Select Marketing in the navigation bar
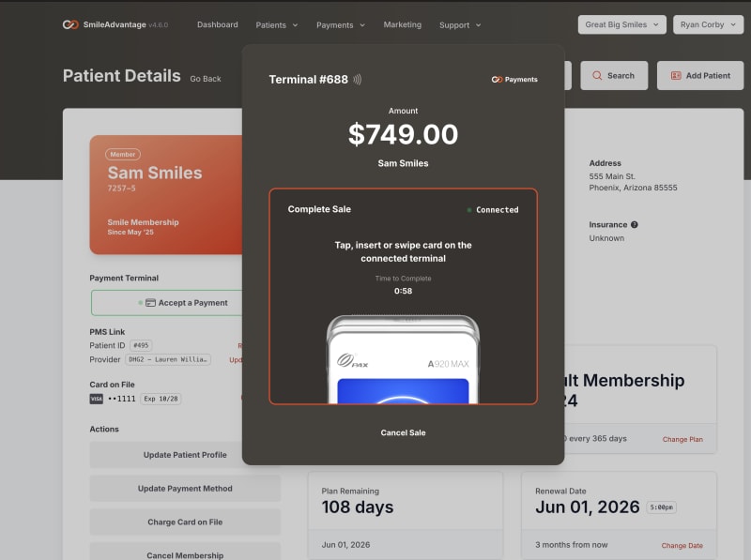751x560 pixels. [402, 25]
